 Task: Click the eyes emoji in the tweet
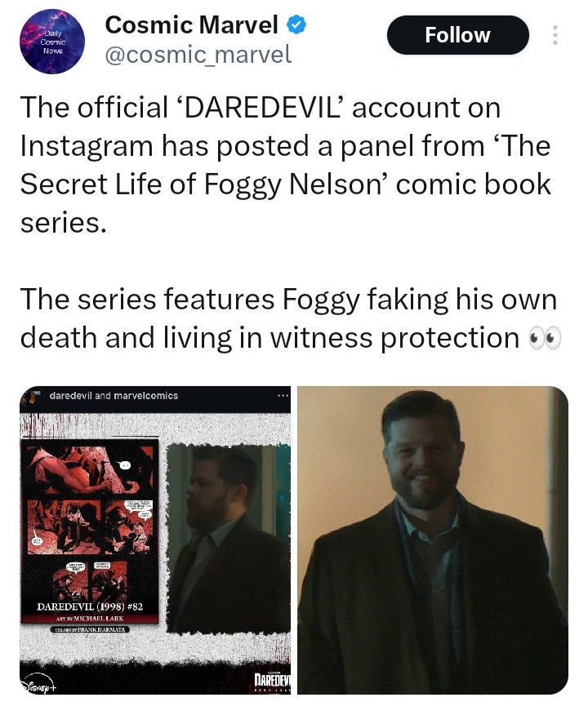(x=545, y=339)
